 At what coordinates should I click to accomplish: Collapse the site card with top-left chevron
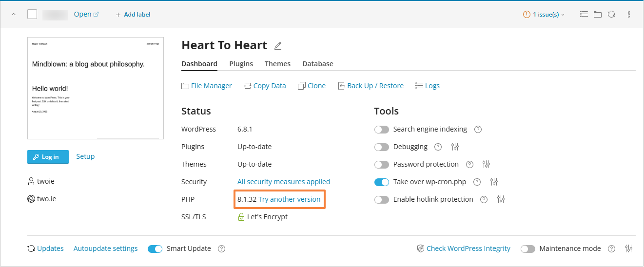[x=14, y=14]
